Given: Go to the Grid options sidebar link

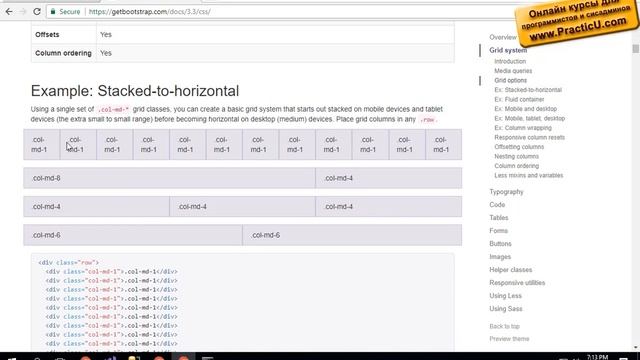Looking at the screenshot, I should (x=511, y=80).
